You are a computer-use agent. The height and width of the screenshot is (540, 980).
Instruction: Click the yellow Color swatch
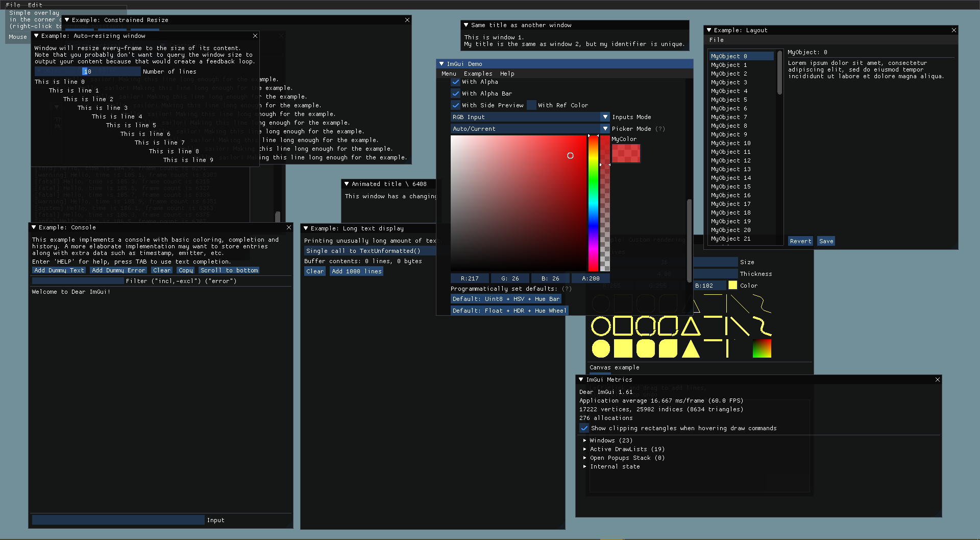(x=732, y=286)
